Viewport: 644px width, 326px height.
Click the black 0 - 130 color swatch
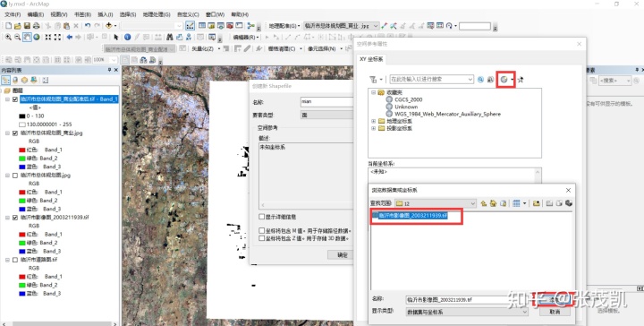[22, 116]
